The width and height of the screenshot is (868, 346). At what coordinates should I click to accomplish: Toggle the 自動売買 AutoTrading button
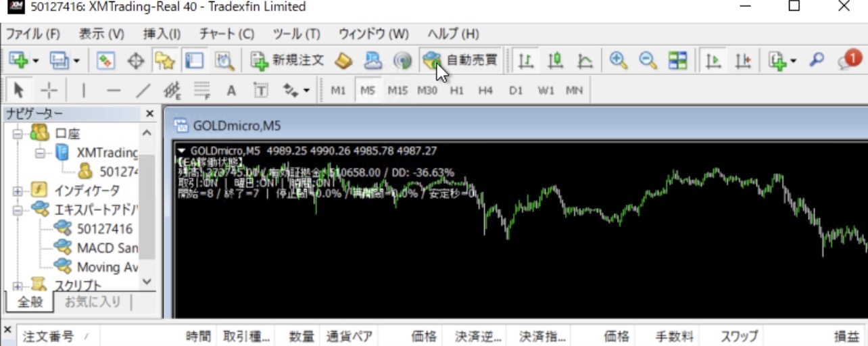[460, 61]
